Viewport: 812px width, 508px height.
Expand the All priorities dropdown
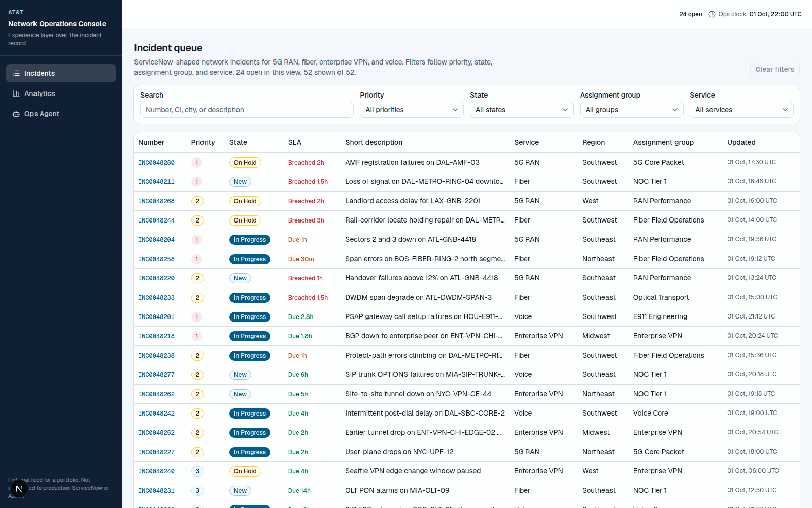click(x=412, y=110)
